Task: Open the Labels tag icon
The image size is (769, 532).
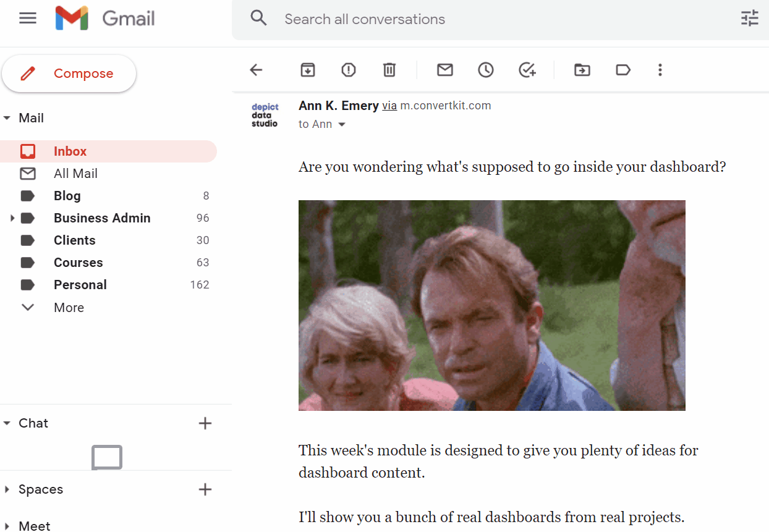Action: click(623, 70)
